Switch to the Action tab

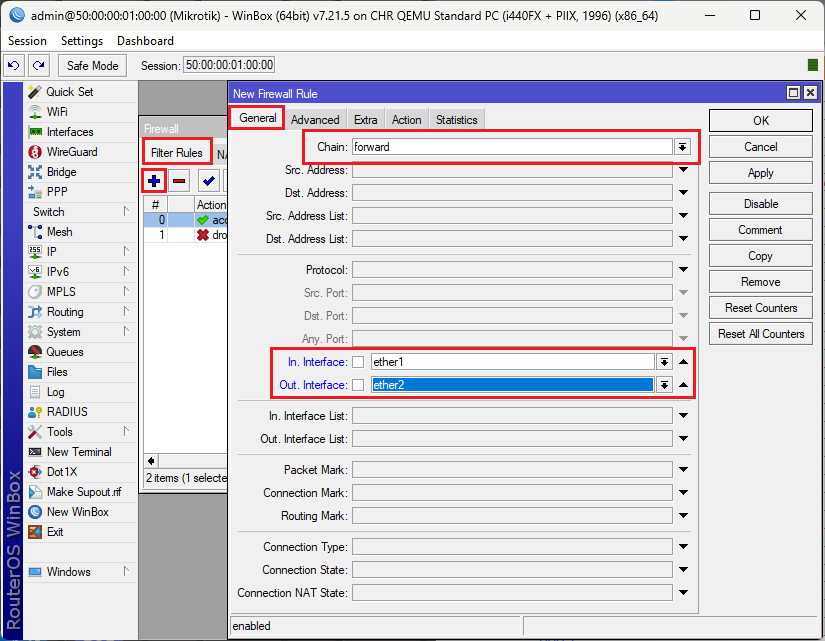coord(406,120)
